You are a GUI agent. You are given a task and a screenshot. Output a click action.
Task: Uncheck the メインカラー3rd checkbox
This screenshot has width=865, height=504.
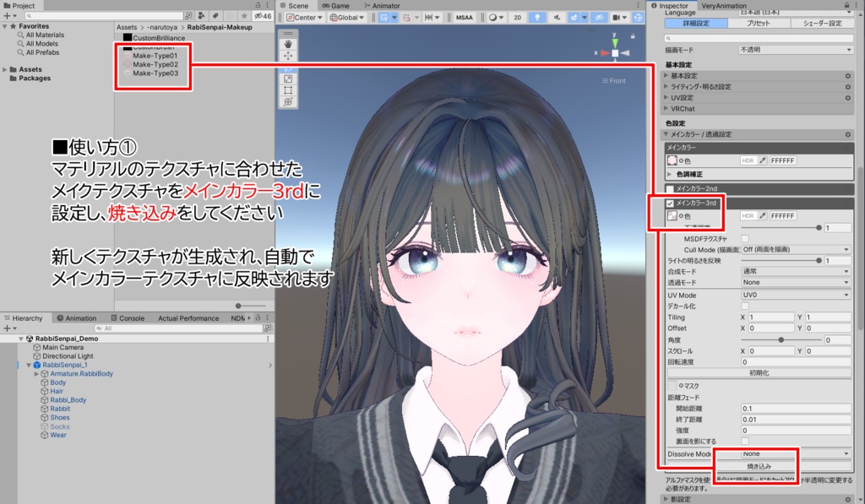pyautogui.click(x=670, y=203)
